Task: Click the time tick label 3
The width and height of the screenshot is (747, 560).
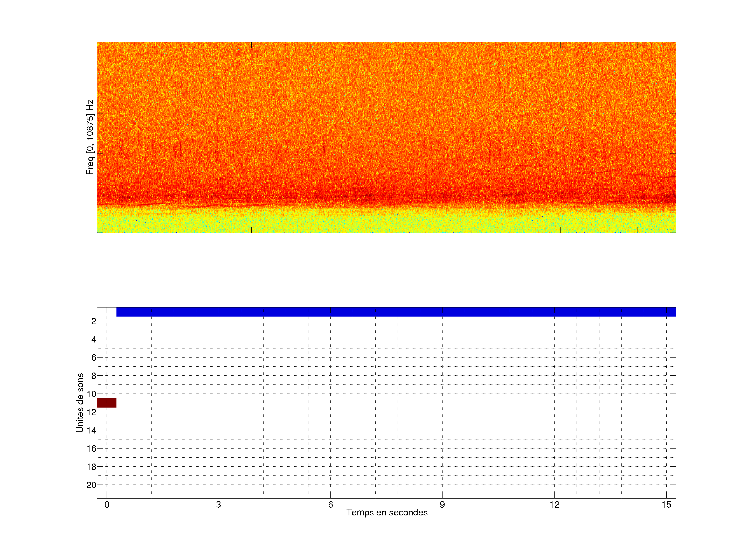Action: 218,505
